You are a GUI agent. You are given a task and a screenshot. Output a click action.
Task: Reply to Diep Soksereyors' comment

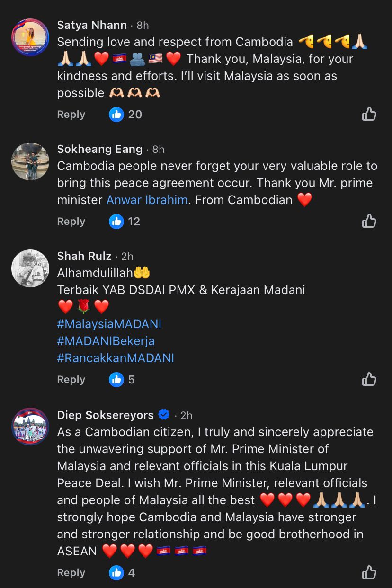click(71, 572)
